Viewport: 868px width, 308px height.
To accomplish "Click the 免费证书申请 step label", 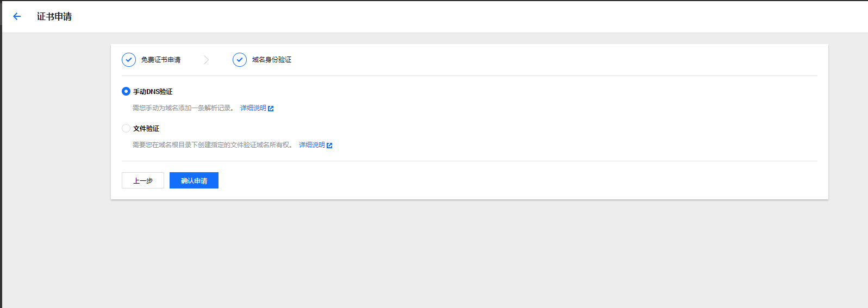I will [x=161, y=60].
